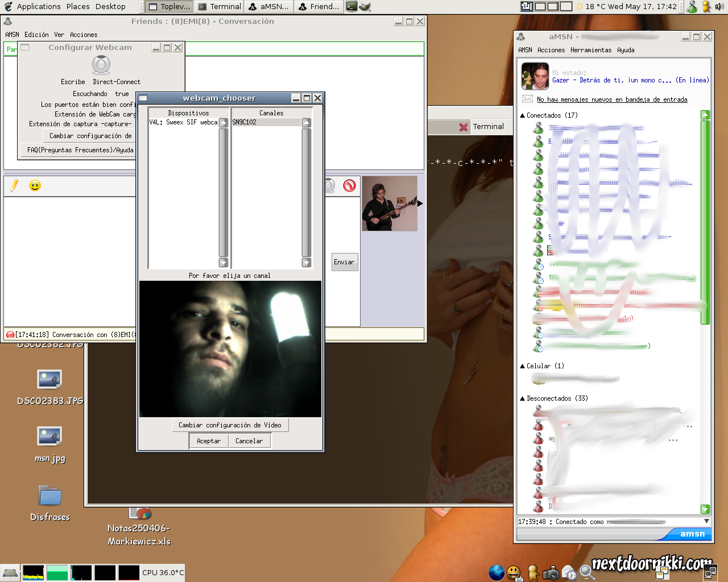Click the camera icon in bottom panel
728x582 pixels.
[550, 573]
